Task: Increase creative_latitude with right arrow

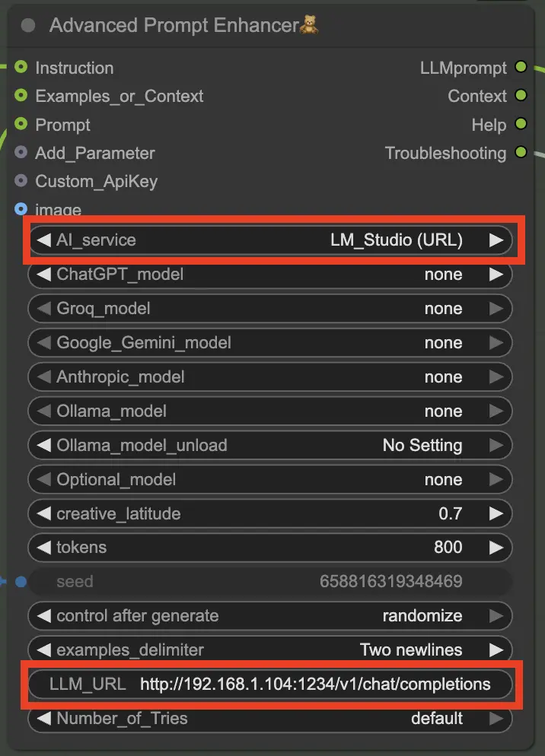Action: click(496, 514)
